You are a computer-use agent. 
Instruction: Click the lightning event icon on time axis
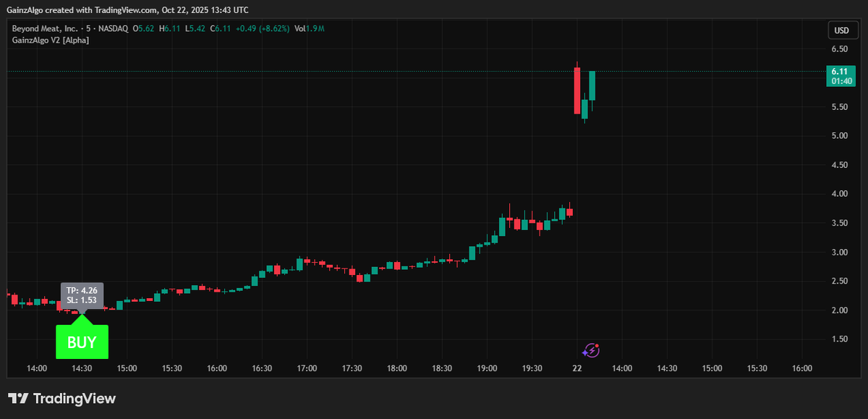[592, 350]
